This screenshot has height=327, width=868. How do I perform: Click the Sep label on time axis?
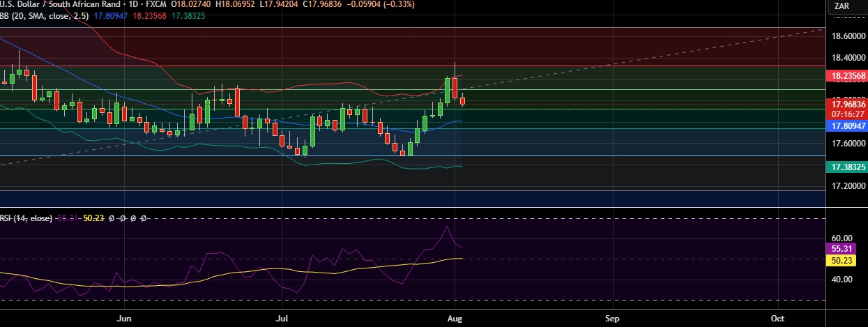(613, 318)
